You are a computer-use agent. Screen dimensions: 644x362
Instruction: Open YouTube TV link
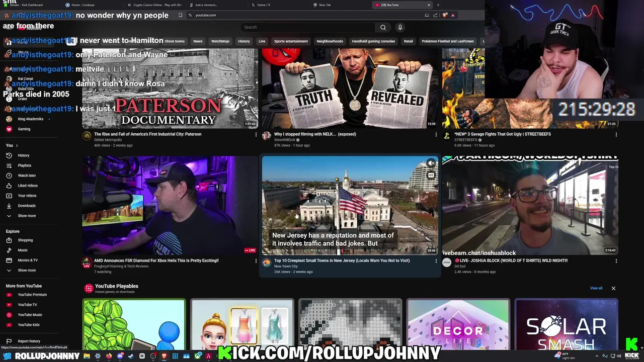(x=27, y=305)
